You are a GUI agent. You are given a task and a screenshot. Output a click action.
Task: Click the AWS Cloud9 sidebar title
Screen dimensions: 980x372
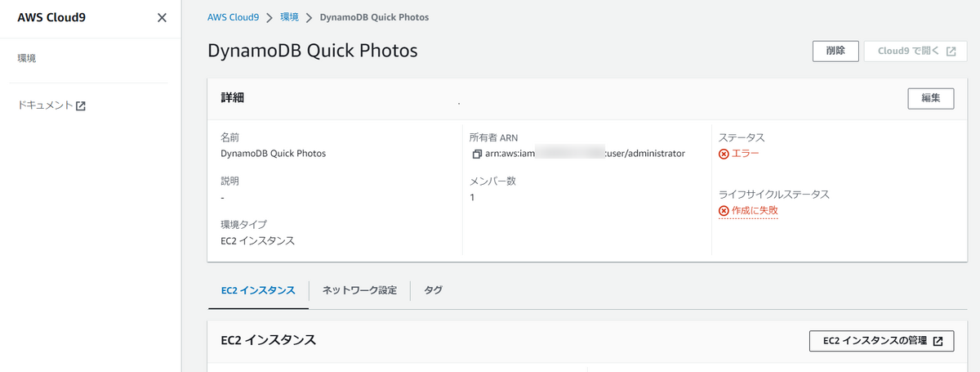(x=51, y=18)
